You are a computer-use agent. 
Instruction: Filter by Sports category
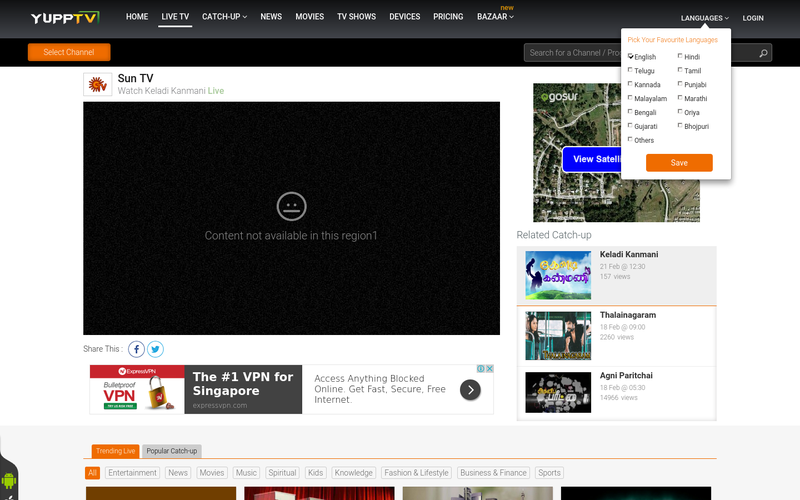[549, 473]
